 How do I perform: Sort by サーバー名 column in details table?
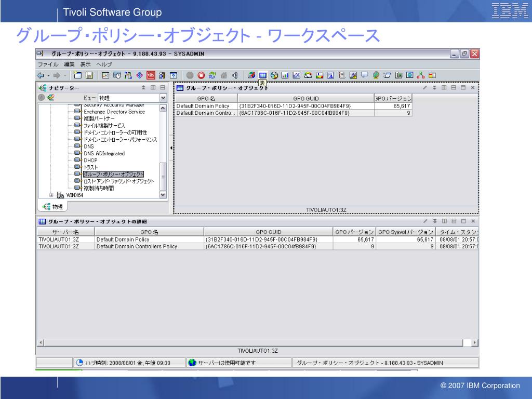65,232
